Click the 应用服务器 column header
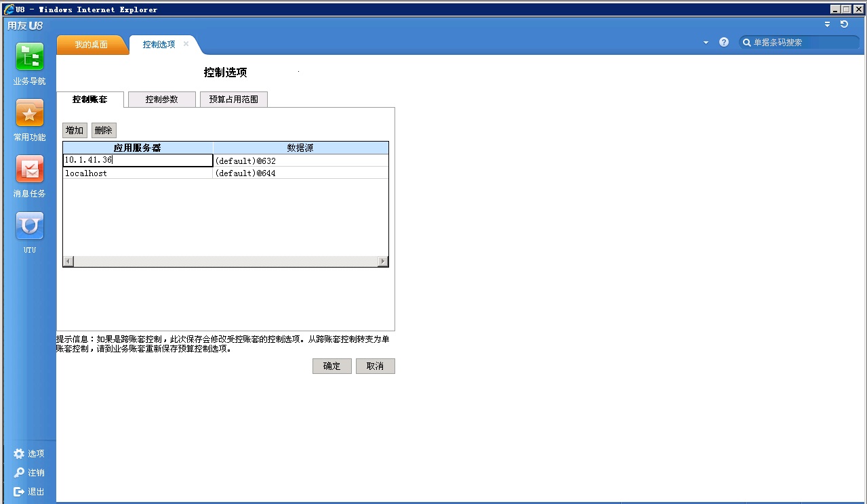This screenshot has height=504, width=867. 138,148
